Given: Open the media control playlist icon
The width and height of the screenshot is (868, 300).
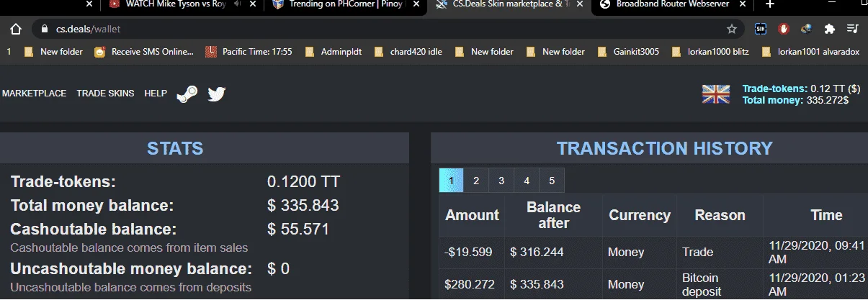Looking at the screenshot, I should tap(853, 29).
